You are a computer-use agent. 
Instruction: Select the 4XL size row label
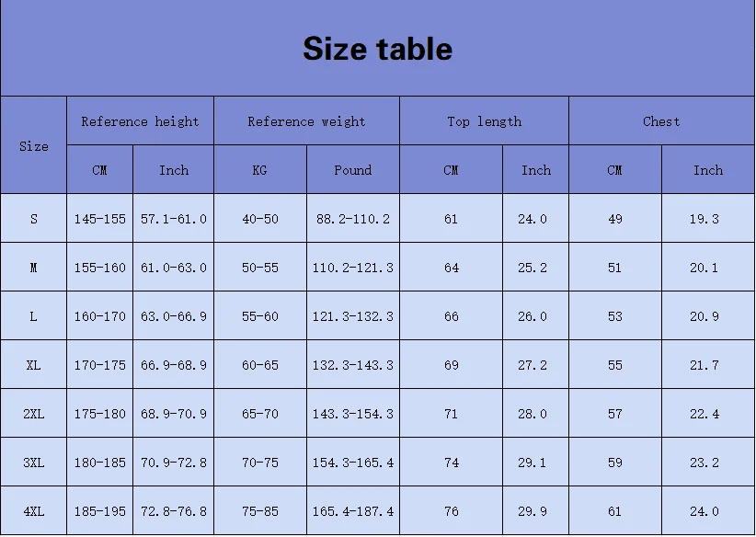(x=34, y=511)
